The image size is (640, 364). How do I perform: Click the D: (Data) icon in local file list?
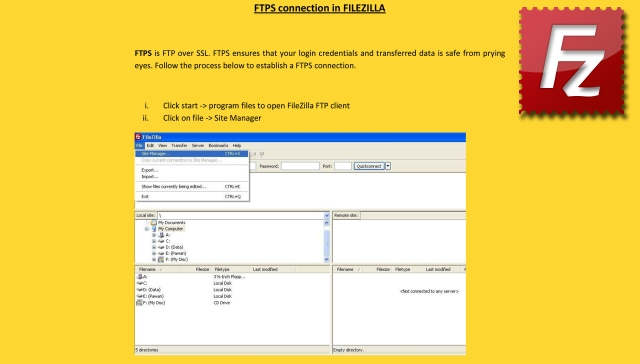[x=139, y=289]
